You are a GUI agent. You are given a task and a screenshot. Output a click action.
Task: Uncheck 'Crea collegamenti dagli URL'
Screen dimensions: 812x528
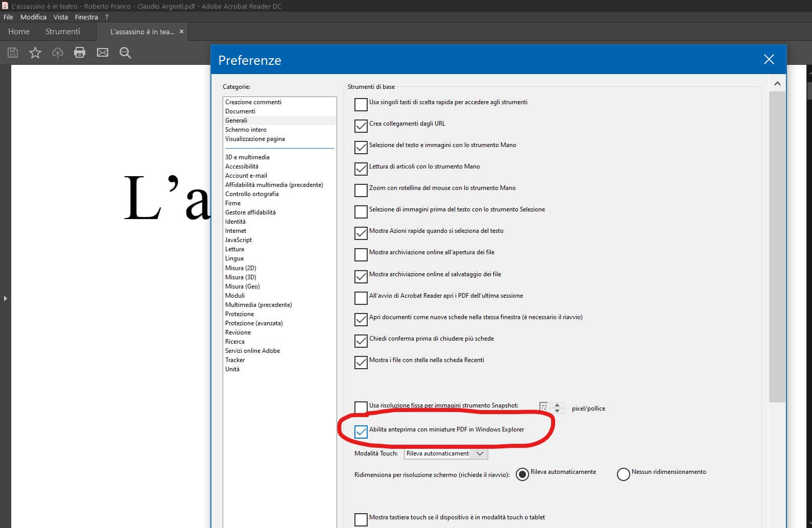tap(361, 126)
